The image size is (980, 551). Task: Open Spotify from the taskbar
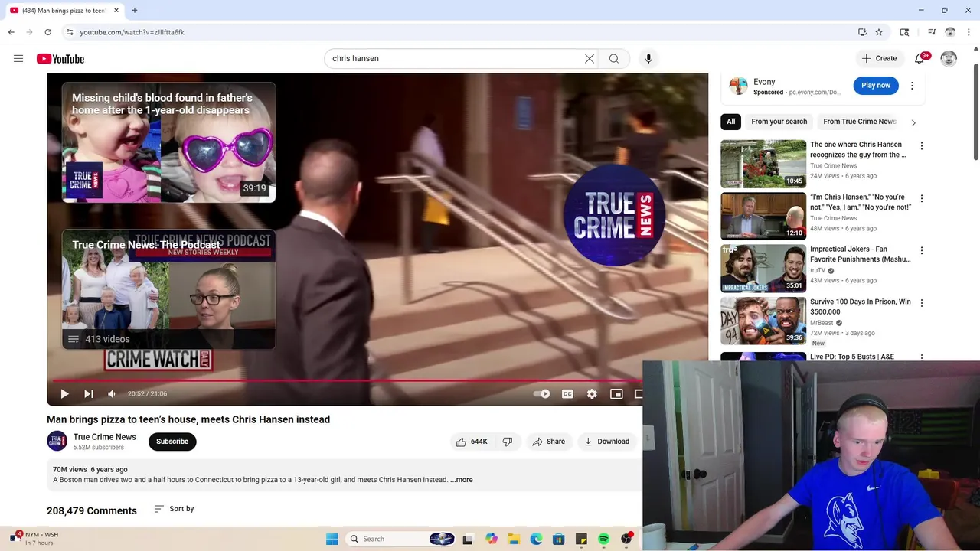point(603,539)
